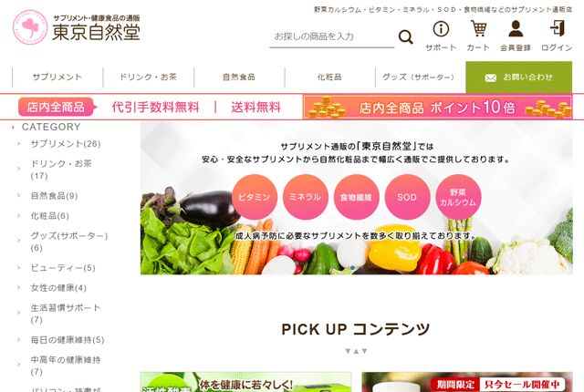Click the ログイン door icon

click(558, 28)
